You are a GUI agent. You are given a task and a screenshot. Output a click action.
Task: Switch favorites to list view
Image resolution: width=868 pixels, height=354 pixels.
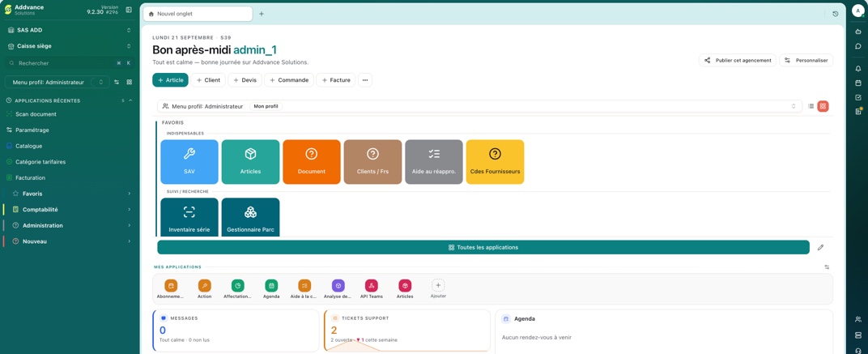click(x=811, y=106)
